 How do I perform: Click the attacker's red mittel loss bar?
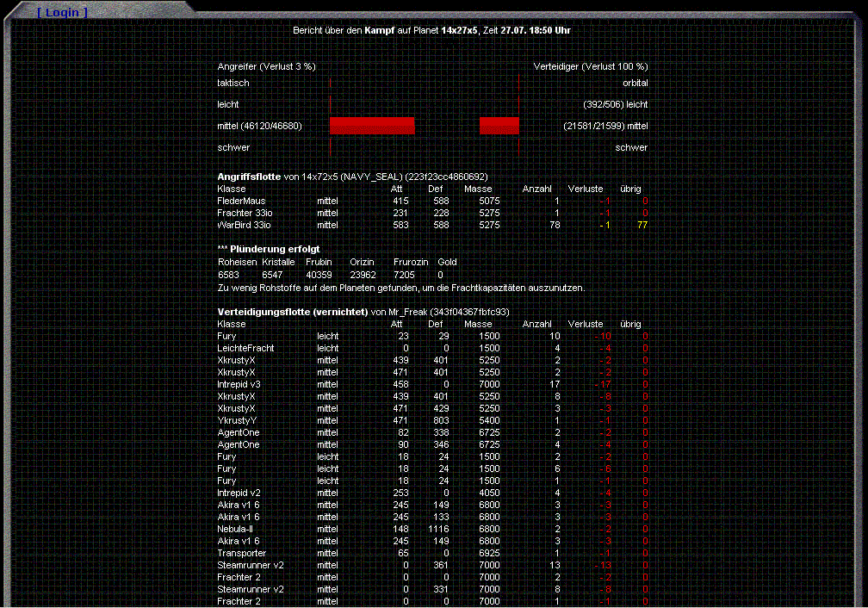pyautogui.click(x=372, y=126)
